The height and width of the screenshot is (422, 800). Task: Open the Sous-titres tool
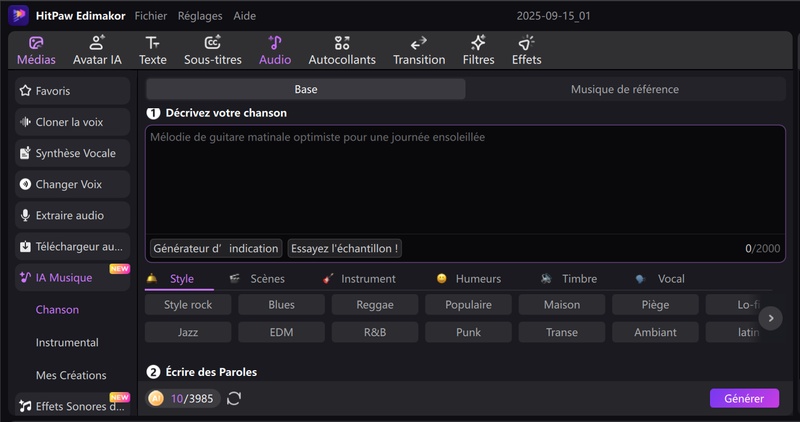pos(212,43)
